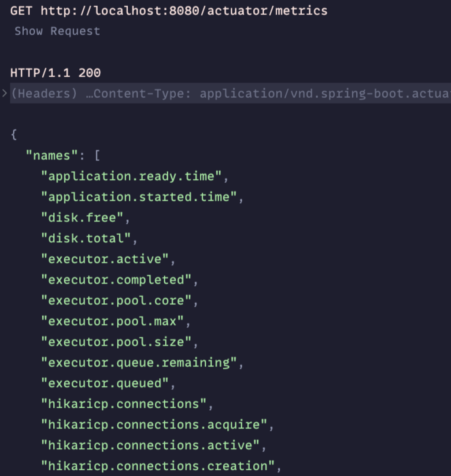Image resolution: width=451 pixels, height=476 pixels.
Task: Open the localhost actuator metrics URL
Action: [x=184, y=11]
